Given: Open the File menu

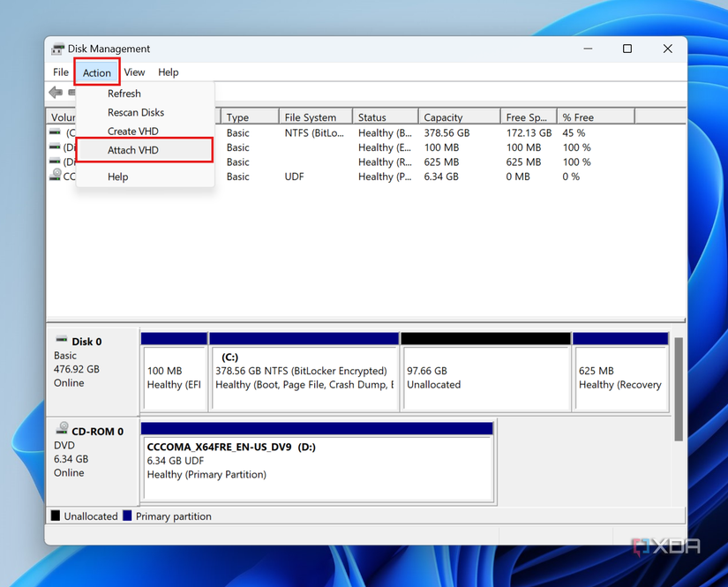Looking at the screenshot, I should tap(60, 72).
